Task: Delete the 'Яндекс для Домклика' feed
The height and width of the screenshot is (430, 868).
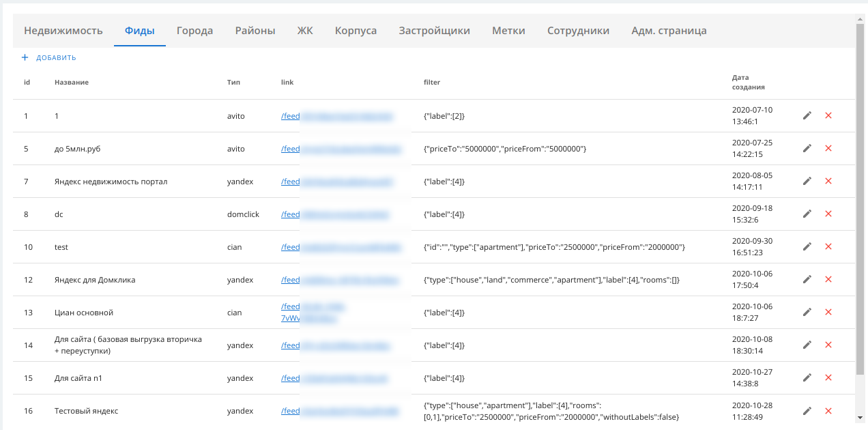Action: pyautogui.click(x=828, y=280)
